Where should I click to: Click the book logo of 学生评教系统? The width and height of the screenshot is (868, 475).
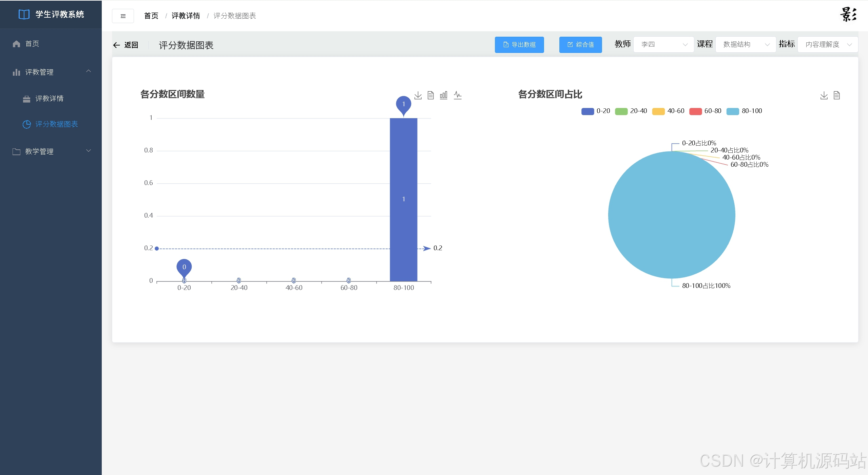pyautogui.click(x=24, y=14)
